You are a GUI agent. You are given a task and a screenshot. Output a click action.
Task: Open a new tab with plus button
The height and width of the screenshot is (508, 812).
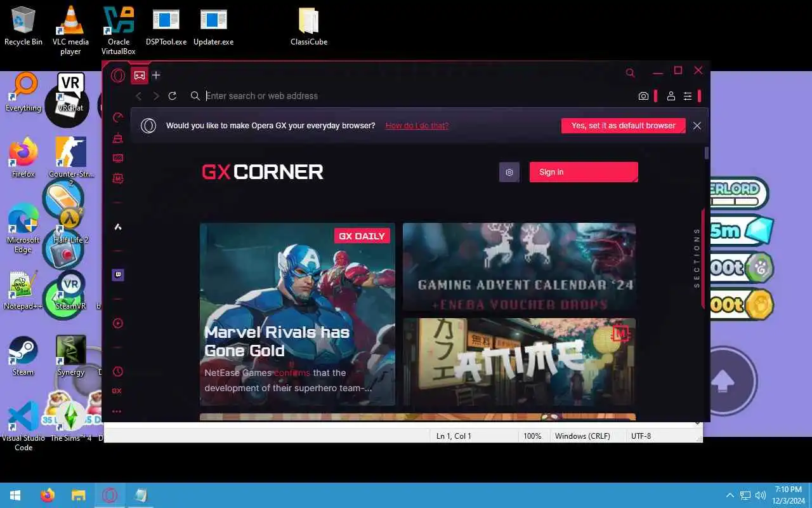coord(156,75)
